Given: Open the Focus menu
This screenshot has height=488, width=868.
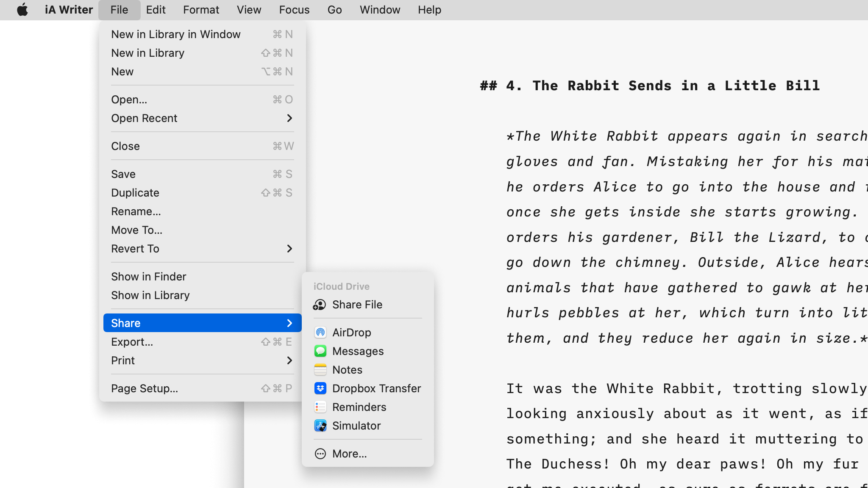Looking at the screenshot, I should 294,10.
